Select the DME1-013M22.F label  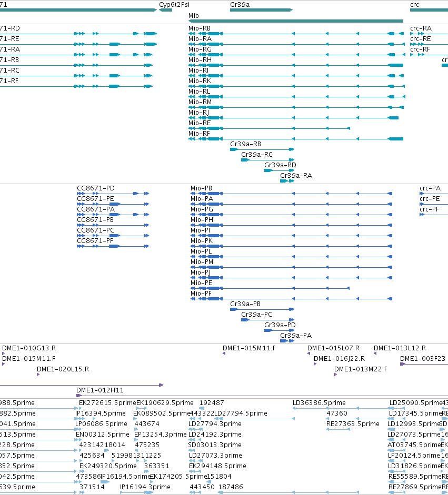361,369
